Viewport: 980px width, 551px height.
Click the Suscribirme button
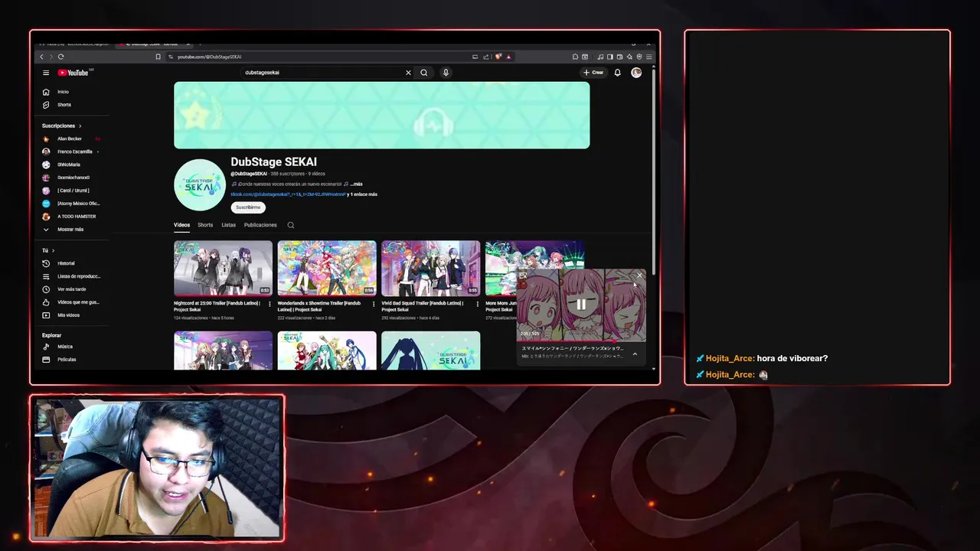click(248, 207)
